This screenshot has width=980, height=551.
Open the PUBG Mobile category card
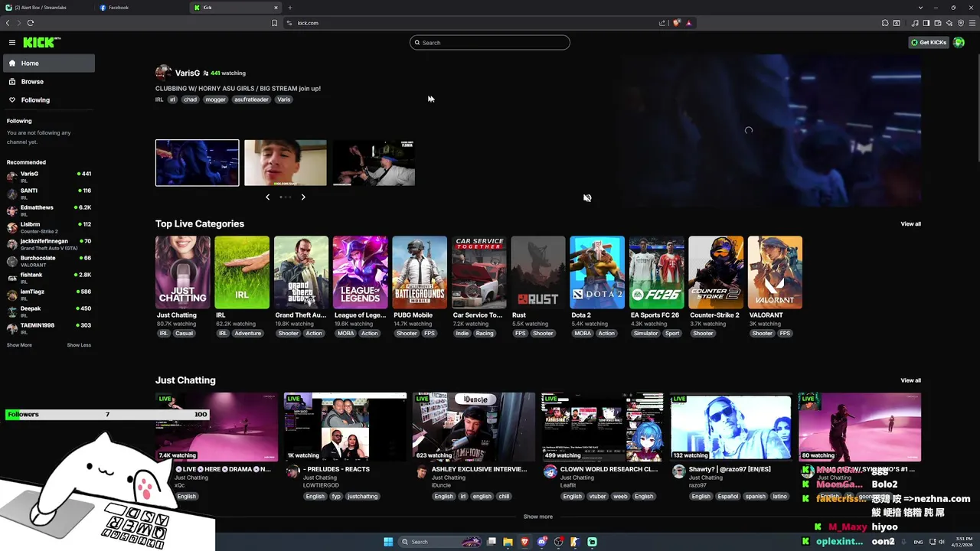[x=420, y=272]
